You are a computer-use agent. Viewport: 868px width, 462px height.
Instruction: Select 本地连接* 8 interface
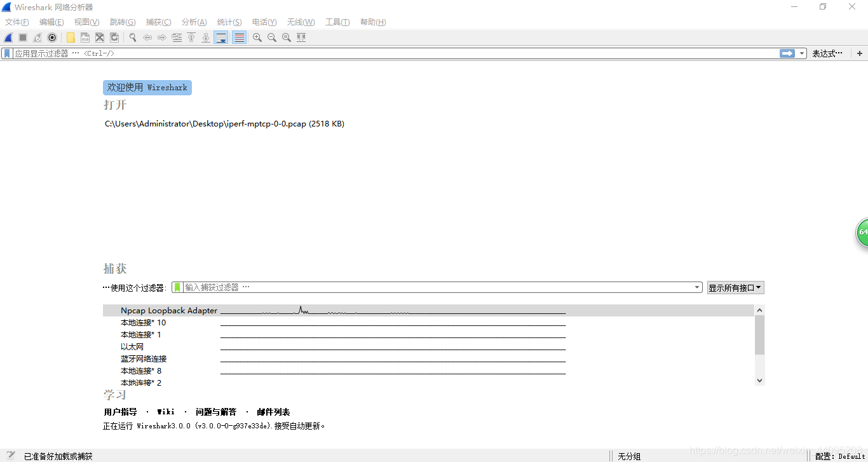(429, 371)
